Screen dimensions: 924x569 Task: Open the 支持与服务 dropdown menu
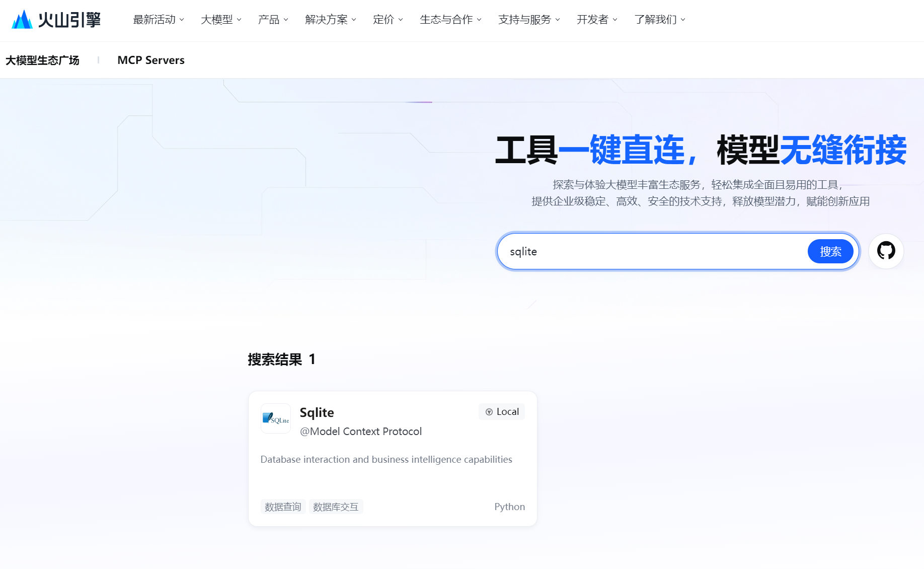527,20
